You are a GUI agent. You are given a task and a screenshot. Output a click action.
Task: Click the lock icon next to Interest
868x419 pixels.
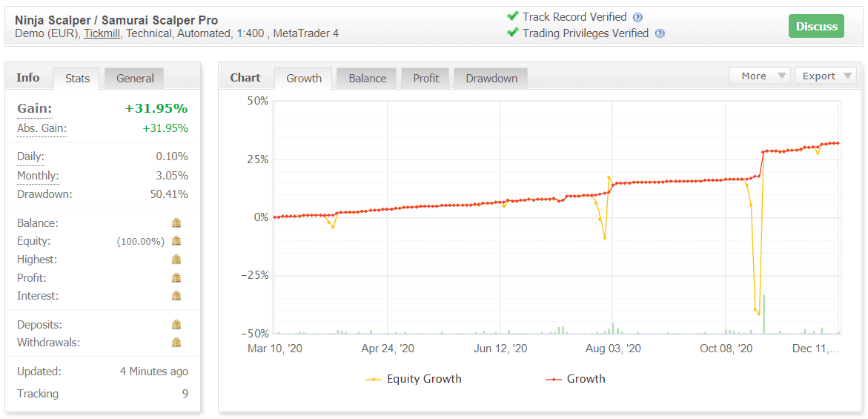[176, 296]
